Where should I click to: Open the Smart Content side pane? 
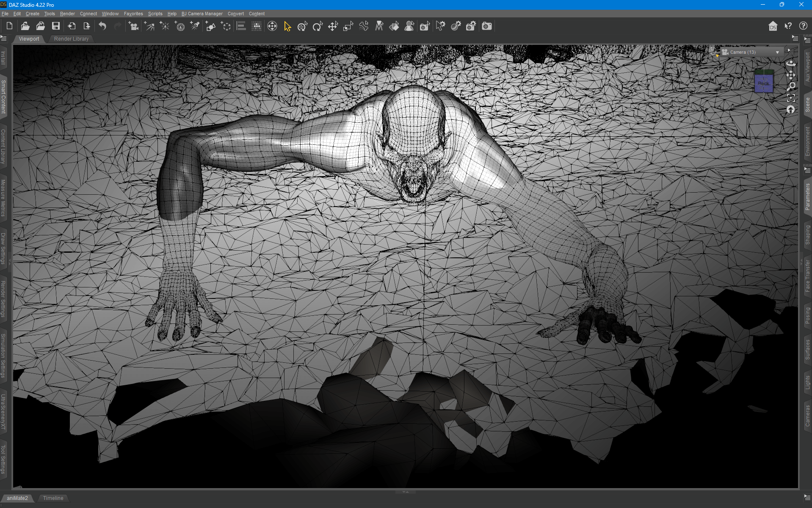3,97
